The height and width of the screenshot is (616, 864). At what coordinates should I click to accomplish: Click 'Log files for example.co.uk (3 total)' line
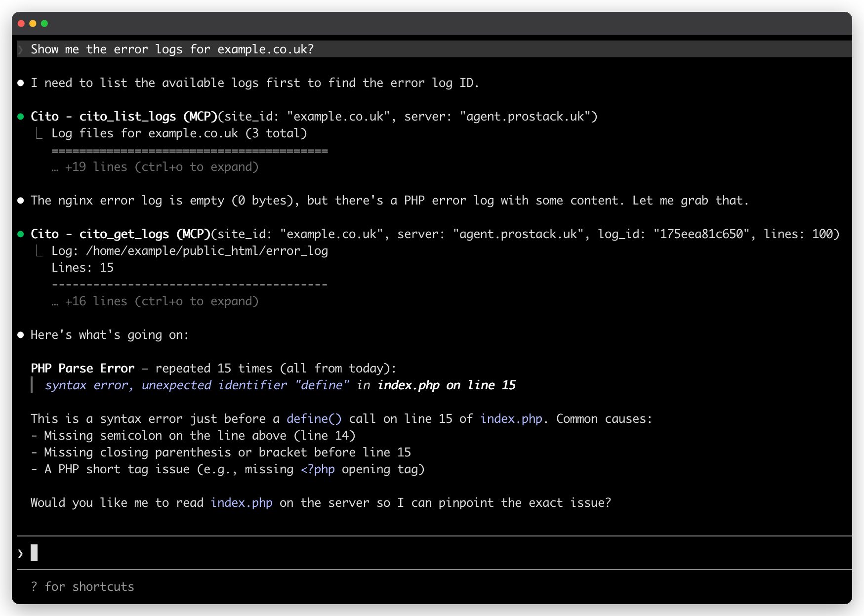pyautogui.click(x=179, y=133)
